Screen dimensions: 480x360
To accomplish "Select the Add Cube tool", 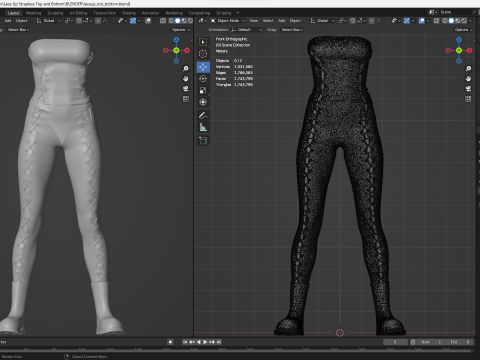I will [x=203, y=141].
